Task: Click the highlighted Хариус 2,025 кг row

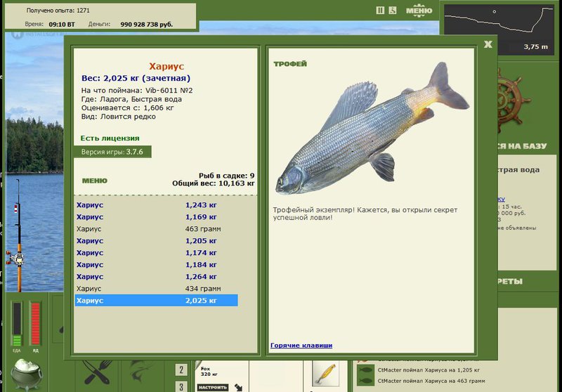Action: click(x=156, y=300)
